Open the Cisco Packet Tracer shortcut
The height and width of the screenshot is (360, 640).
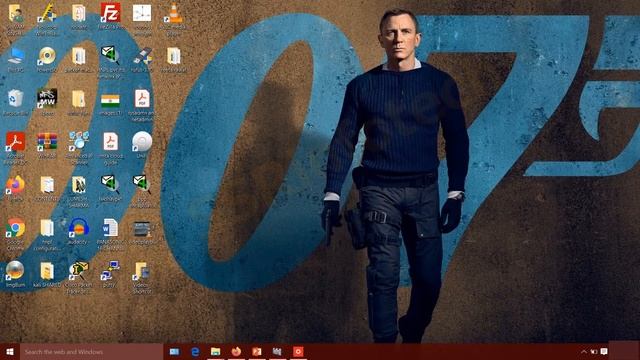click(79, 278)
